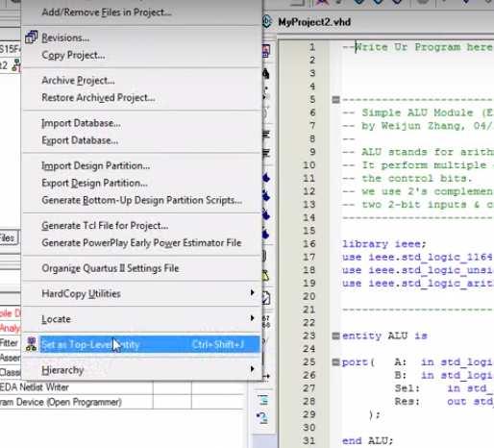This screenshot has height=448, width=494.
Task: Select the Files tab in Project Navigator
Action: pos(9,238)
